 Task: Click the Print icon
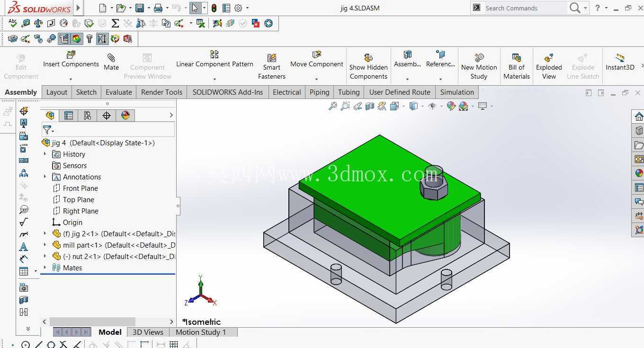point(158,8)
